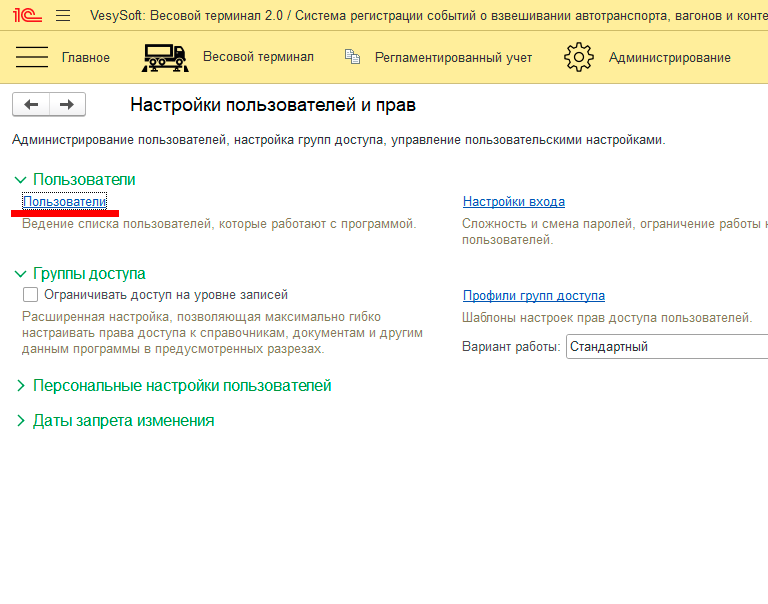The width and height of the screenshot is (768, 604).
Task: Expand Даты запрета изменения section
Action: 21,421
